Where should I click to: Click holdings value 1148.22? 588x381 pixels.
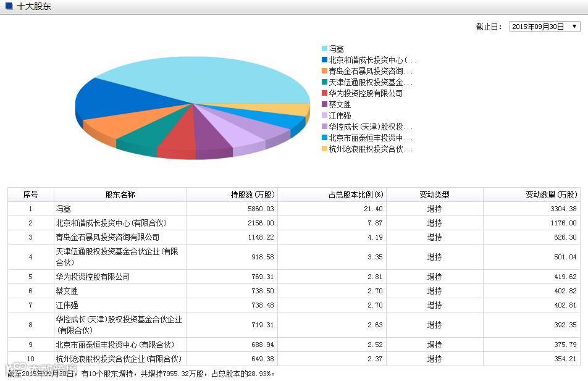pos(261,237)
